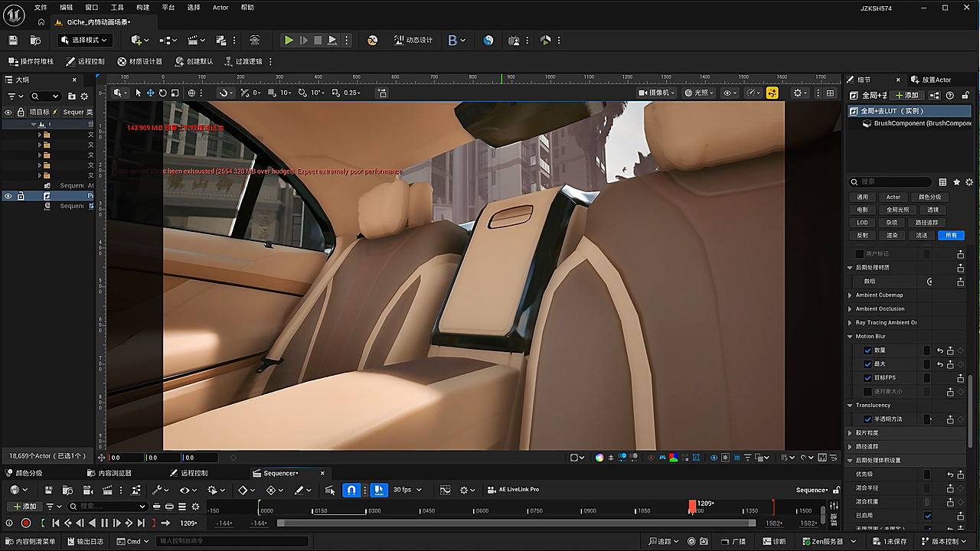Close the 大纲 outliner panel

(74, 80)
